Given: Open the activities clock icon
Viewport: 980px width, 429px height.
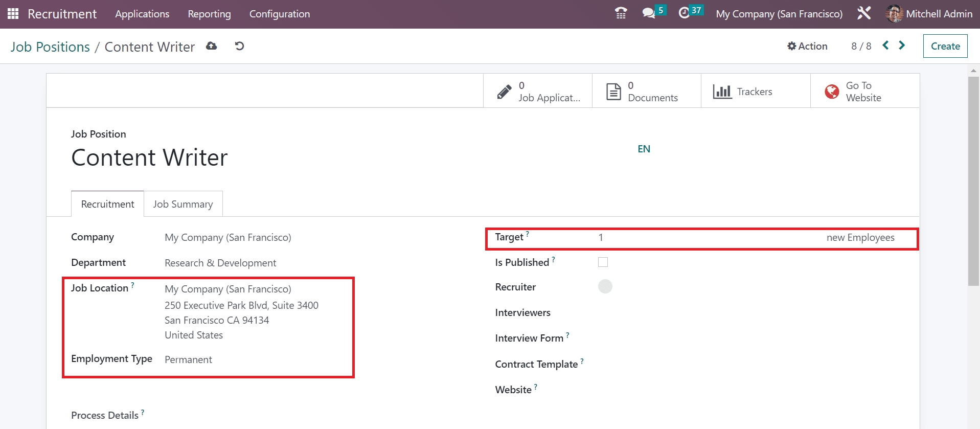Looking at the screenshot, I should pos(684,13).
